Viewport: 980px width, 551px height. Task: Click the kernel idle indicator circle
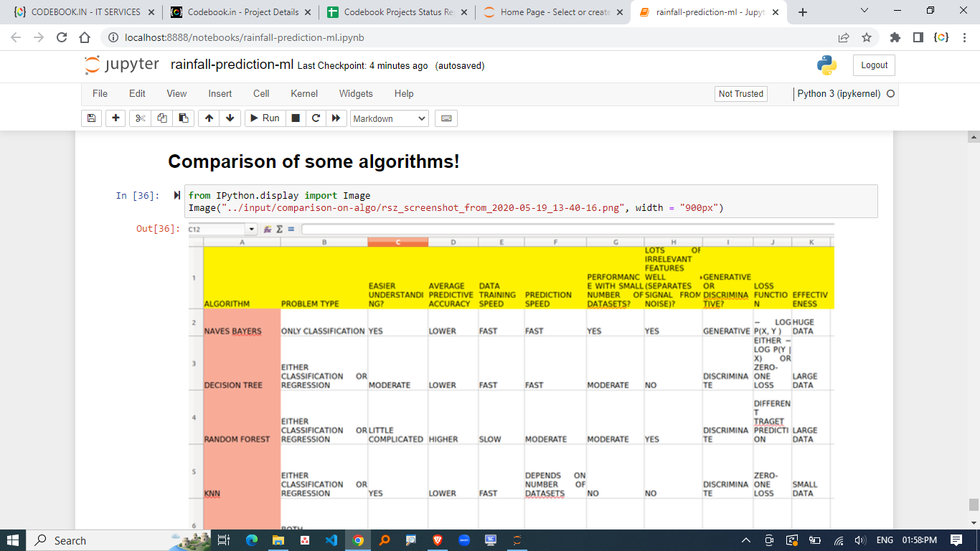pyautogui.click(x=891, y=94)
